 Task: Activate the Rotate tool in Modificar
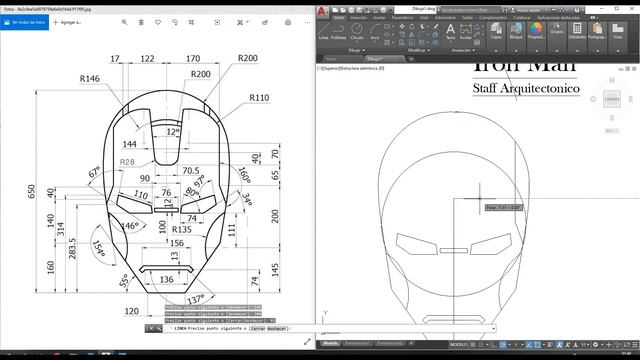click(412, 27)
